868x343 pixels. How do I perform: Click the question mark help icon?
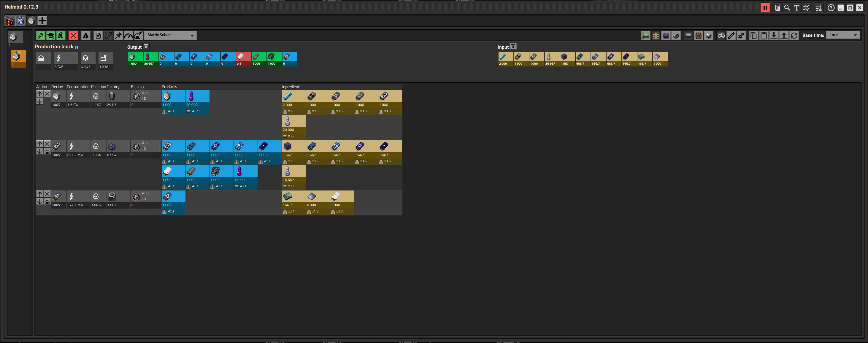pyautogui.click(x=831, y=7)
